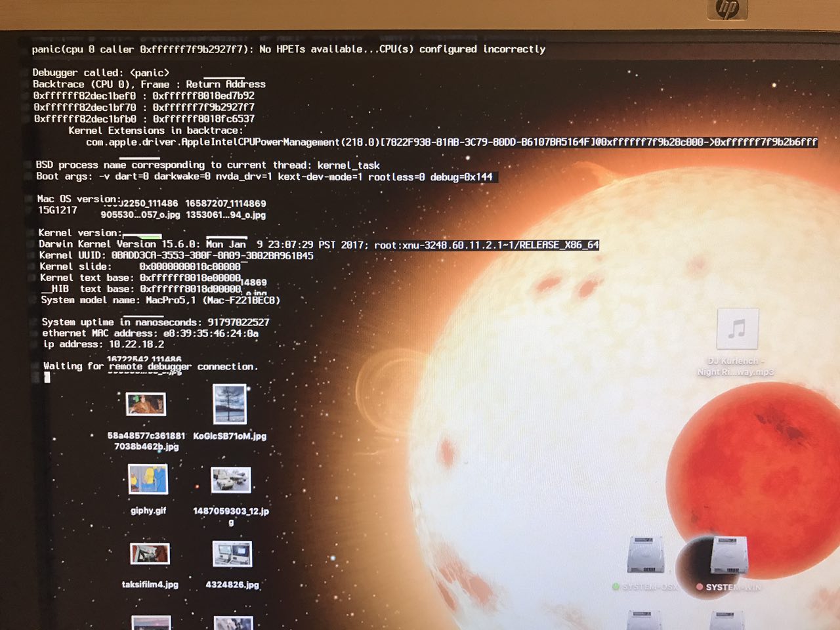Select the 4324826.jpg desktop image
Screen dimensions: 840x630
(232, 554)
